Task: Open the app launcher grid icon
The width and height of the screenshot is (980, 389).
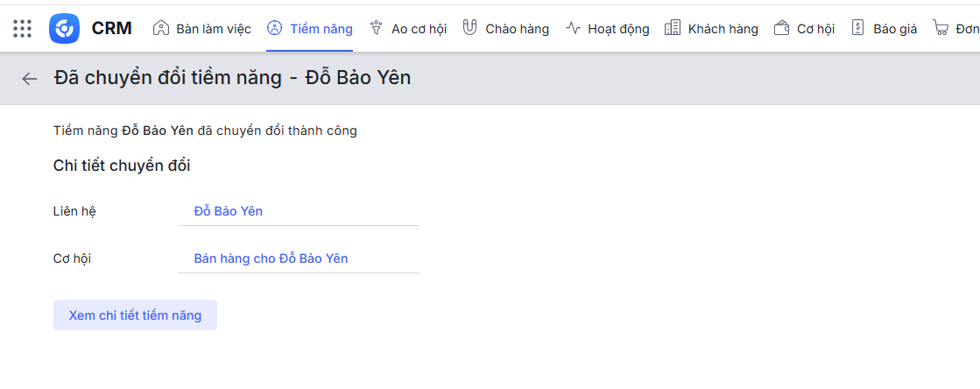Action: (23, 28)
